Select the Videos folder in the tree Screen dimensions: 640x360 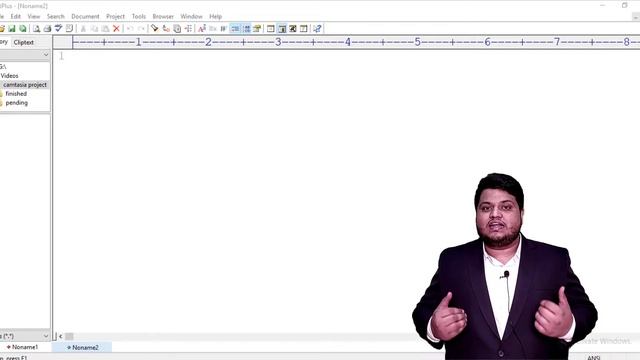click(9, 76)
